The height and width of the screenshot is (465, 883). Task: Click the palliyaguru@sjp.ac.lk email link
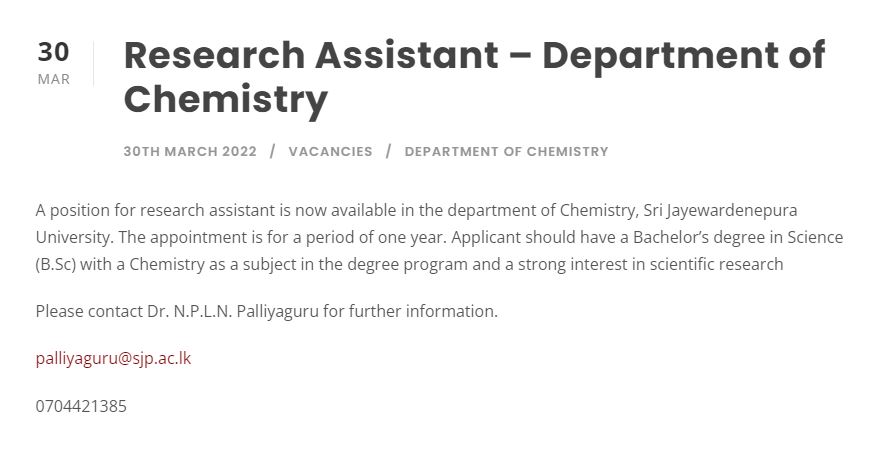tap(113, 359)
